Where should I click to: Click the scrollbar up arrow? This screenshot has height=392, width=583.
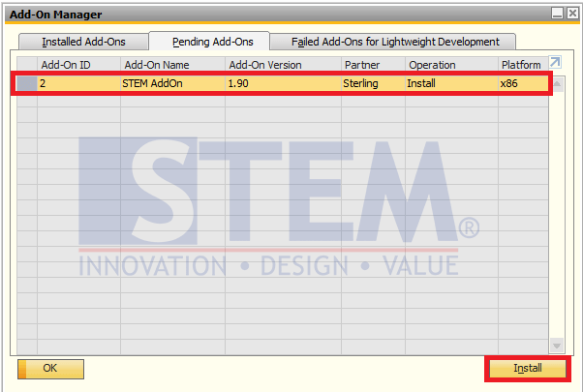557,84
